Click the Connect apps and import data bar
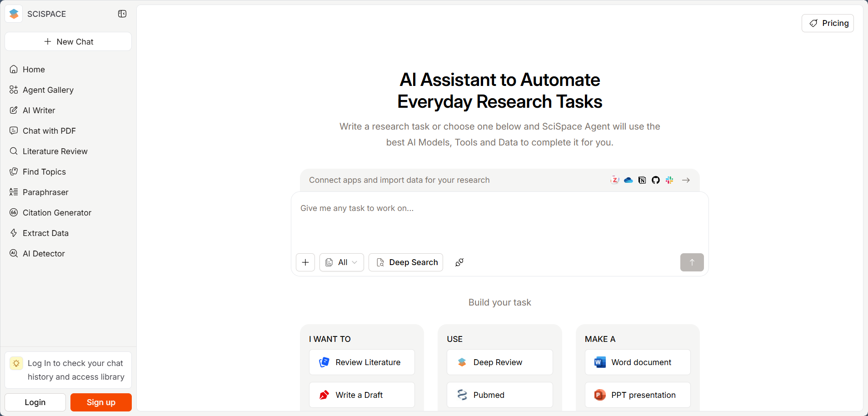 [x=500, y=180]
